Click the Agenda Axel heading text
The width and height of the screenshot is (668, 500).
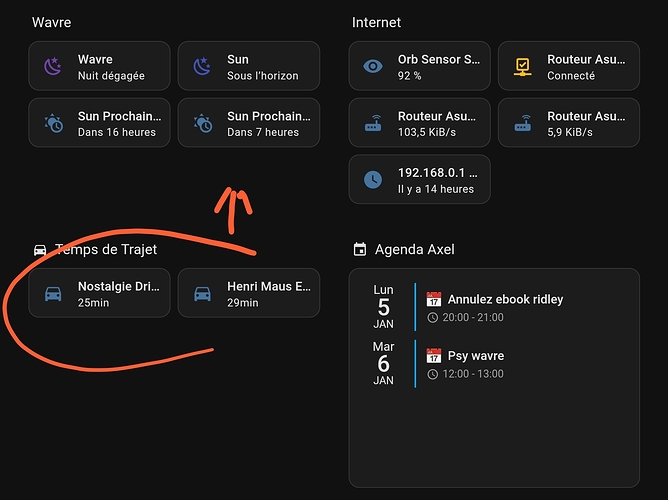pyautogui.click(x=415, y=250)
